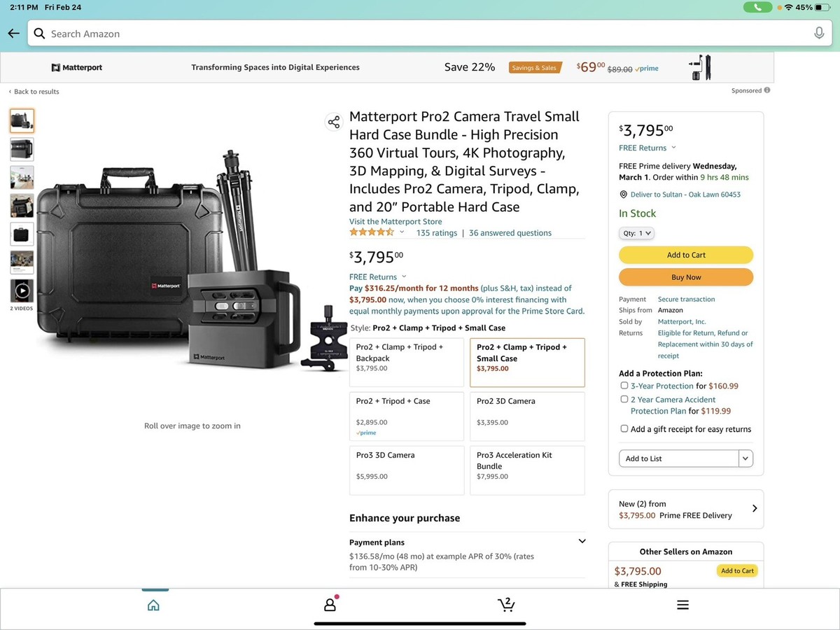
Task: Open Deliver to Sultan - Oak Lawn link
Action: pos(685,195)
